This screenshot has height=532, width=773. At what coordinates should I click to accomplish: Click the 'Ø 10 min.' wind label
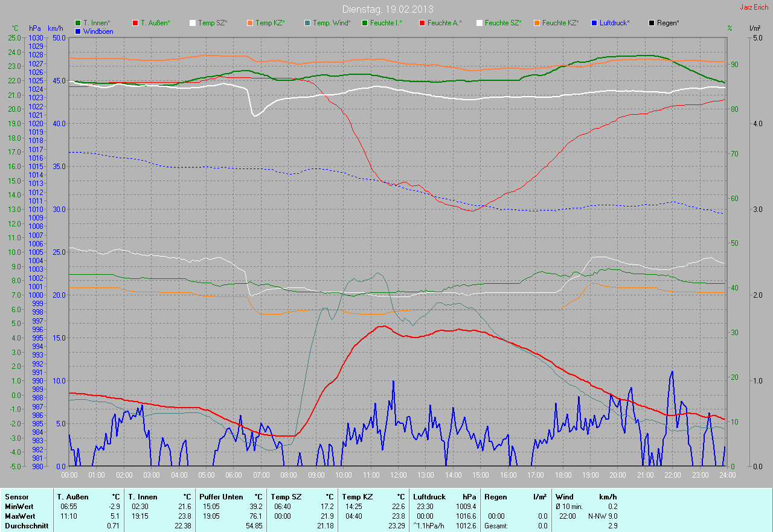pos(569,506)
